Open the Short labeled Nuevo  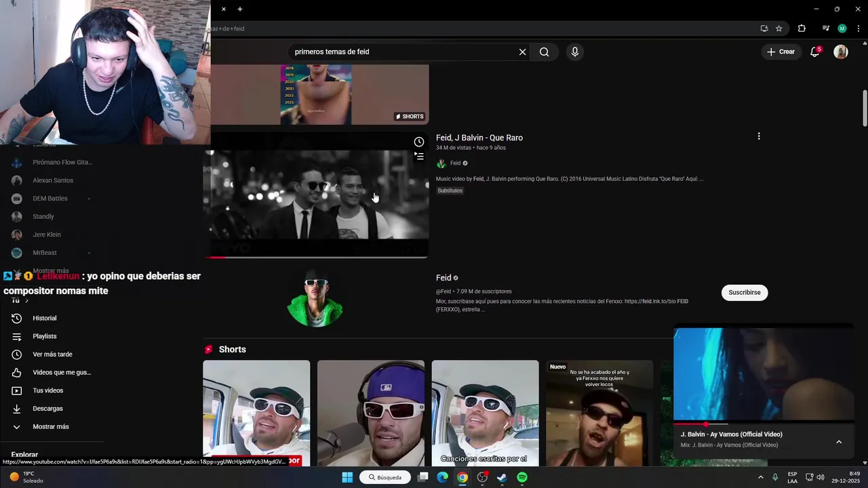tap(599, 413)
